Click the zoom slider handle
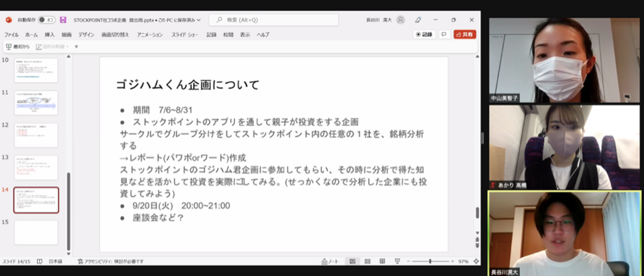Viewport: 644px width, 276px height. click(x=430, y=261)
